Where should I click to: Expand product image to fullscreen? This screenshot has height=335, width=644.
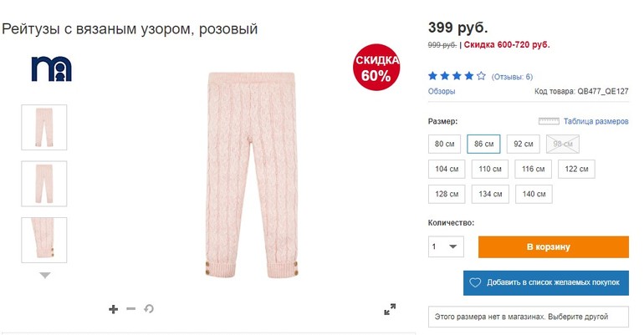coord(390,309)
